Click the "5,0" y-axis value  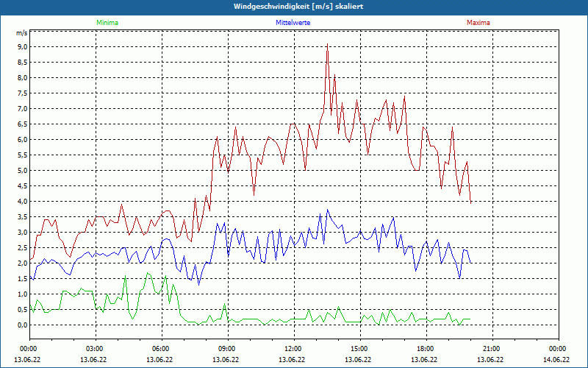click(x=23, y=171)
